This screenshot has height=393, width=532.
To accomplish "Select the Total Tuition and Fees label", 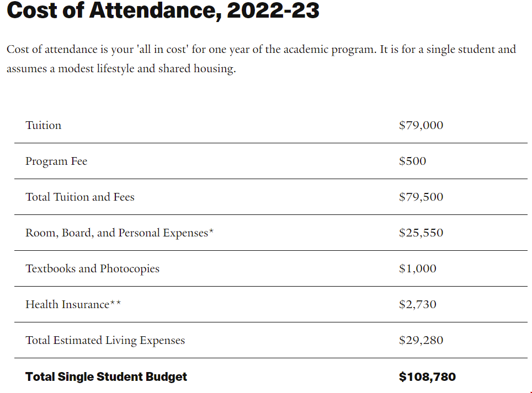I will [x=80, y=197].
